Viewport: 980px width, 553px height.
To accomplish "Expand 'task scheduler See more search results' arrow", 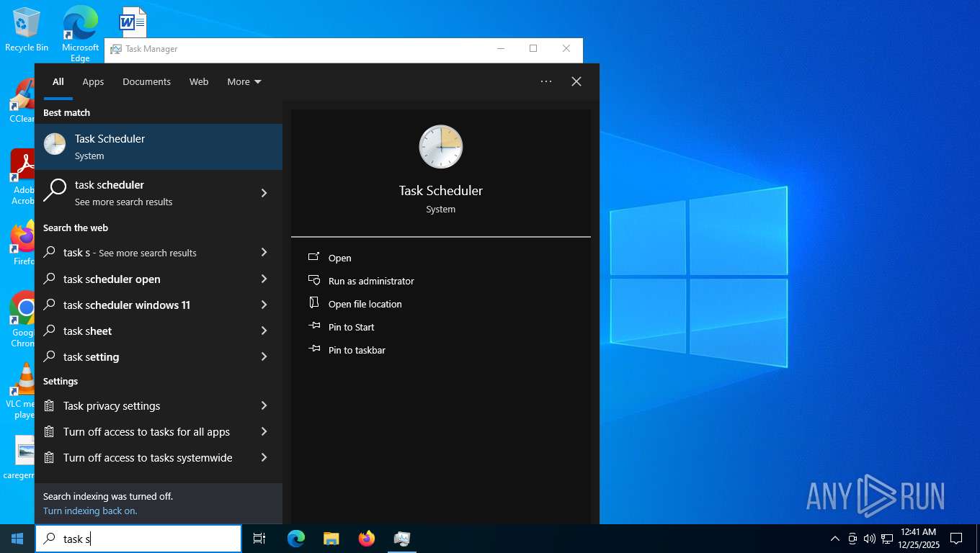I will point(264,193).
